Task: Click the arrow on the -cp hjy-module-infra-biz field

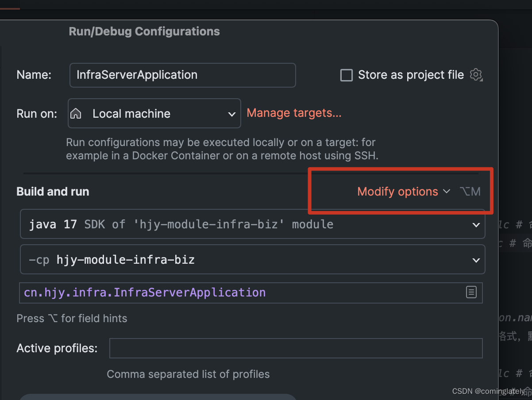Action: coord(476,260)
